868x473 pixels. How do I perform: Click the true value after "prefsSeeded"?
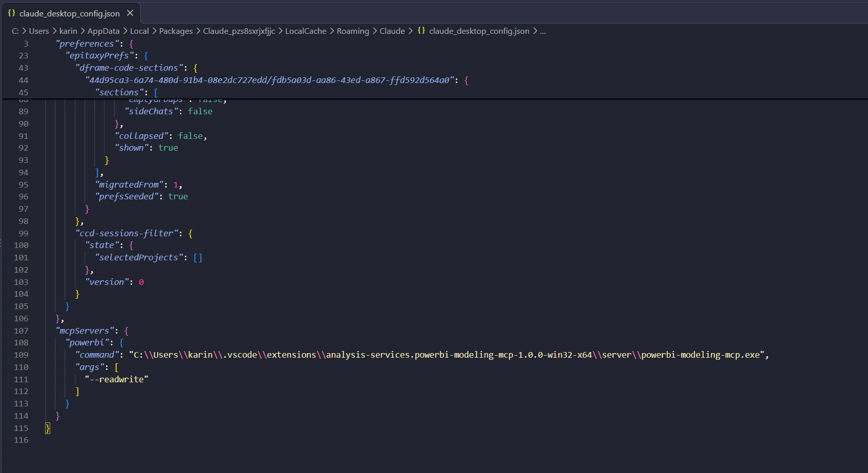178,196
